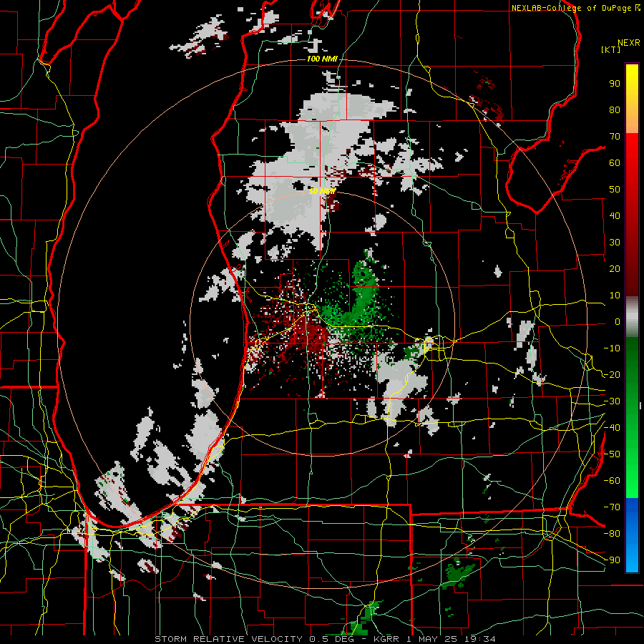Click the 0 knot legend value
Viewport: 644px width, 644px height.
point(618,322)
